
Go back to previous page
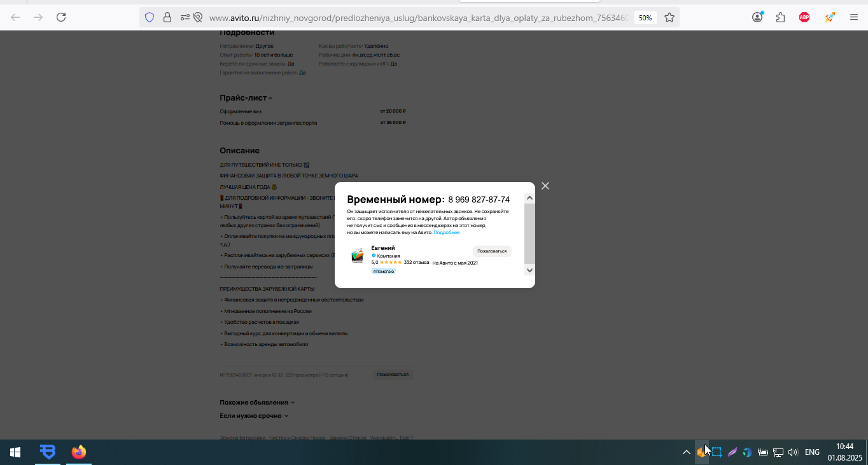click(x=15, y=18)
